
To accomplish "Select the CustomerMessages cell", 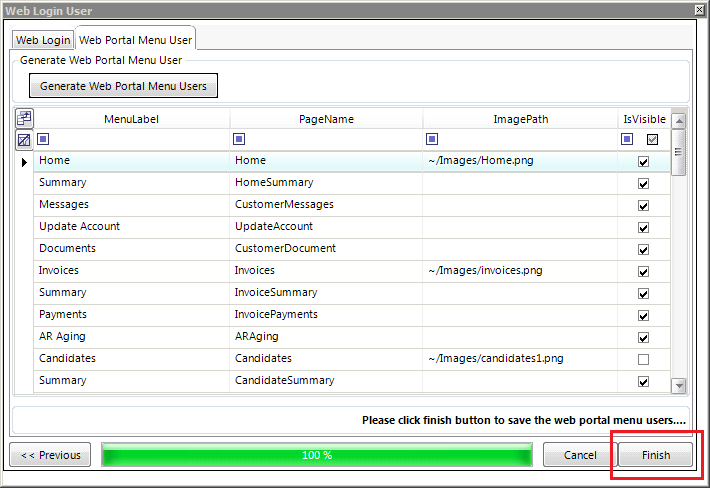I will pyautogui.click(x=326, y=205).
